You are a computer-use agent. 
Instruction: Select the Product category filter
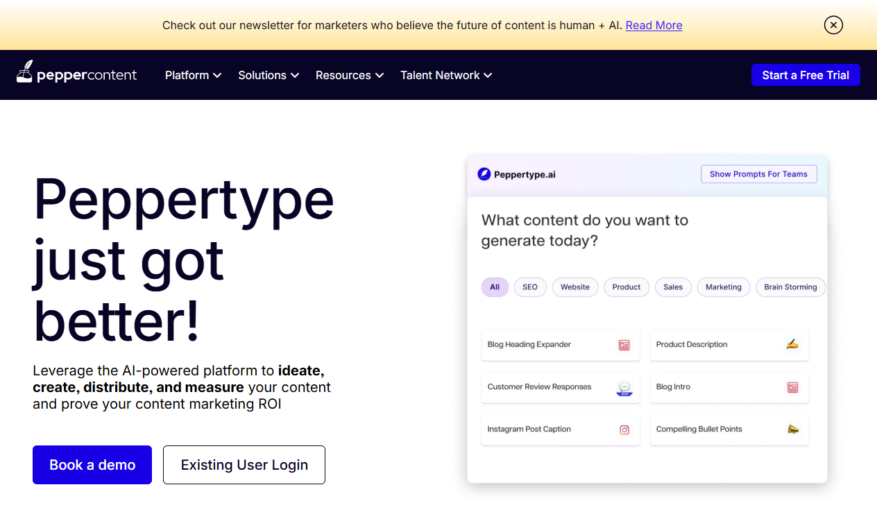[x=626, y=287]
